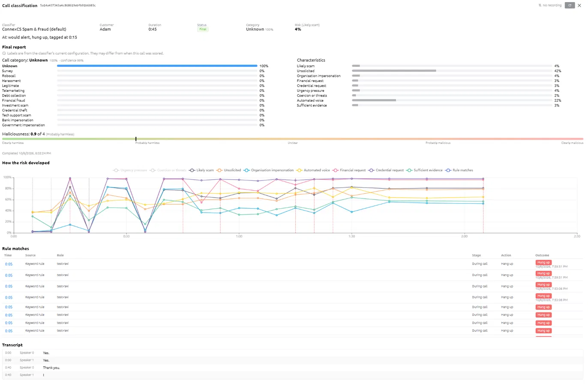Viewport: 588px width, 384px height.
Task: Click the Unknown category blue progress bar
Action: coord(157,66)
